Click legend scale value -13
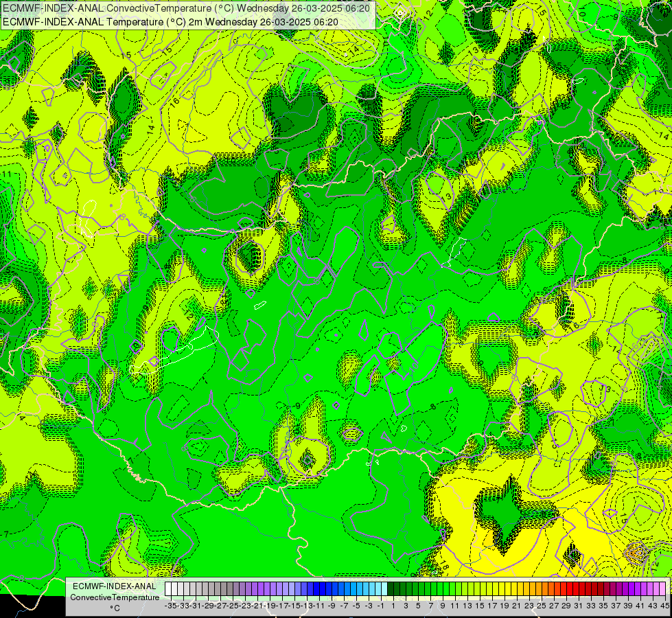 (x=307, y=606)
